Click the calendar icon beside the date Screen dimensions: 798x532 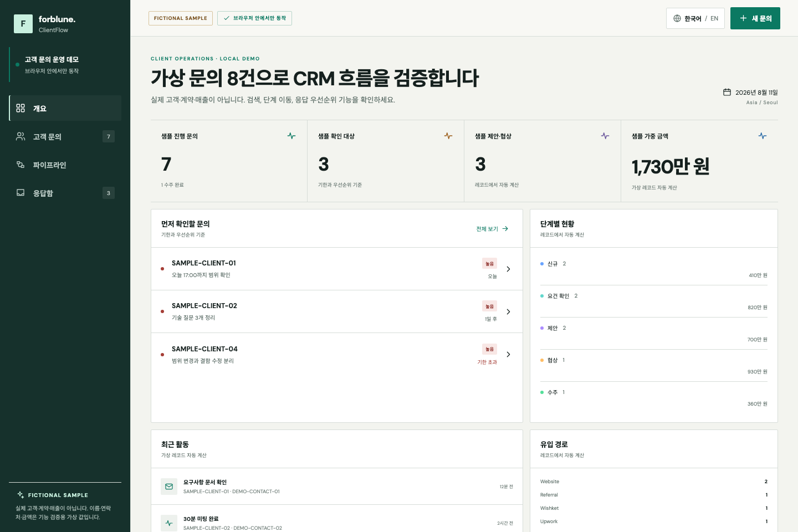click(x=727, y=92)
